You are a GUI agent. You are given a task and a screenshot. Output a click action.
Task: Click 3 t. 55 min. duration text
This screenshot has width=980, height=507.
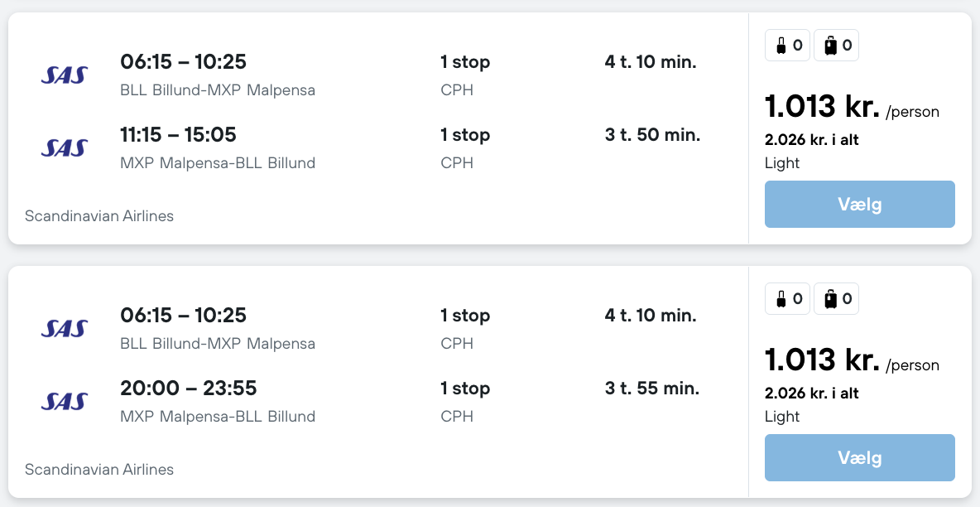[x=652, y=389]
